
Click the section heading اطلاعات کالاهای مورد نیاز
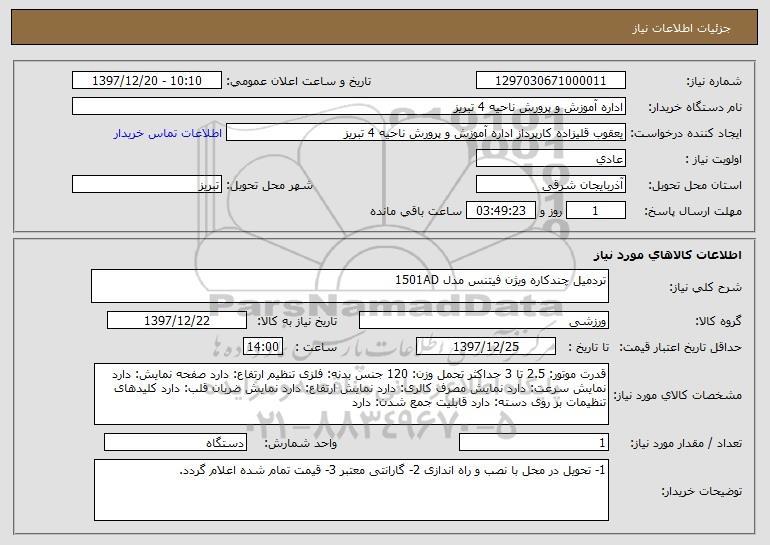coord(667,255)
